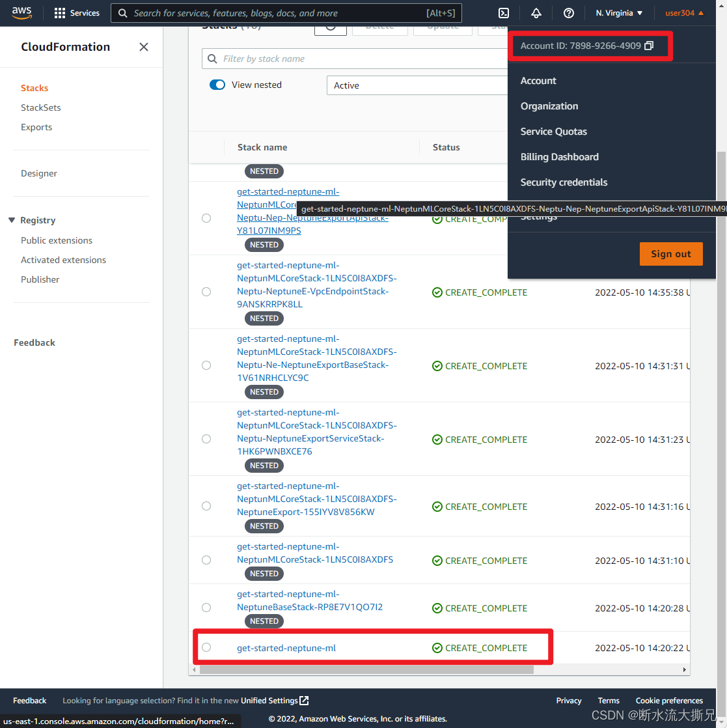Open the N. Virginia region dropdown
Viewport: 727px width, 728px height.
[x=619, y=13]
